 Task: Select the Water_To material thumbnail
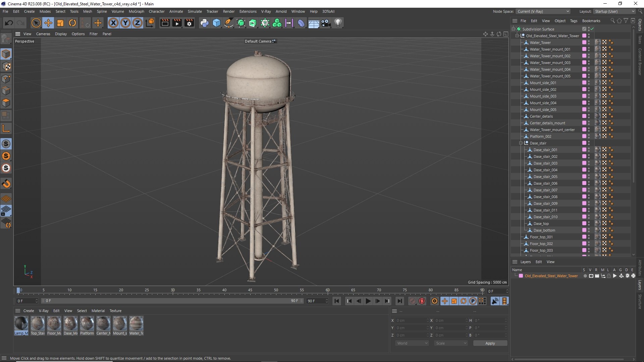[136, 325]
